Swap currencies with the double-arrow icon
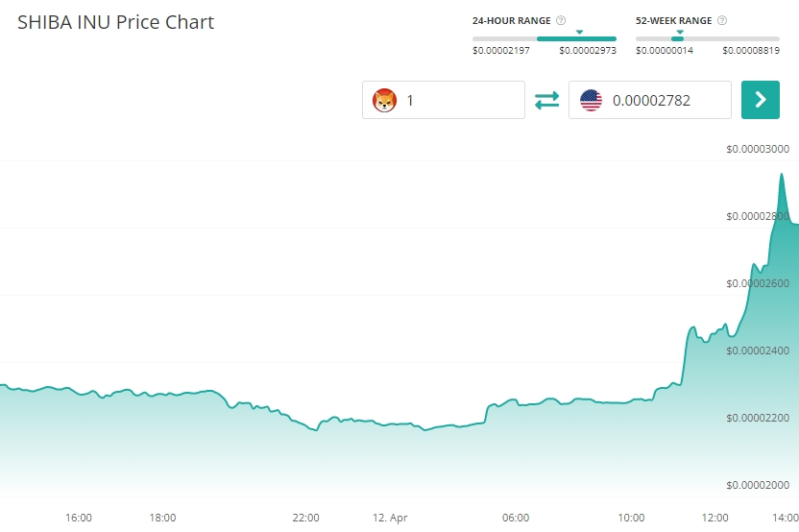Screen dimensions: 799x532 pos(546,100)
